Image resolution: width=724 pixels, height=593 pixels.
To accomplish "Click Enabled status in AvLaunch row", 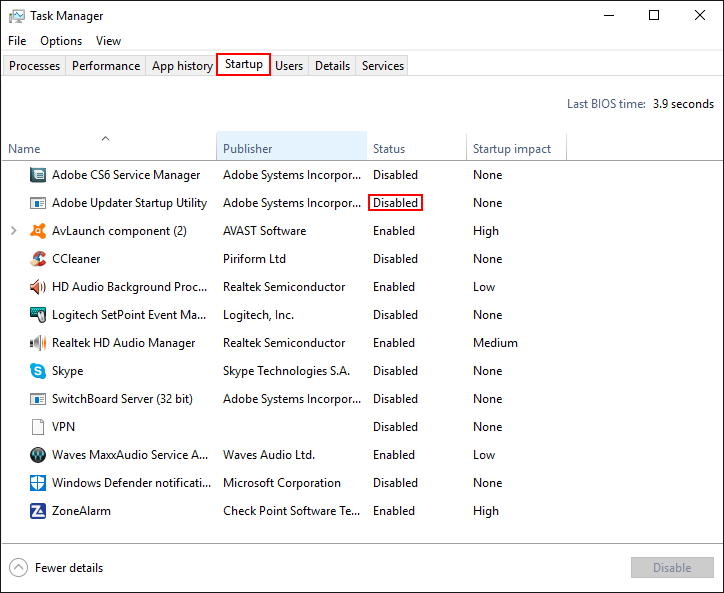I will (x=394, y=231).
